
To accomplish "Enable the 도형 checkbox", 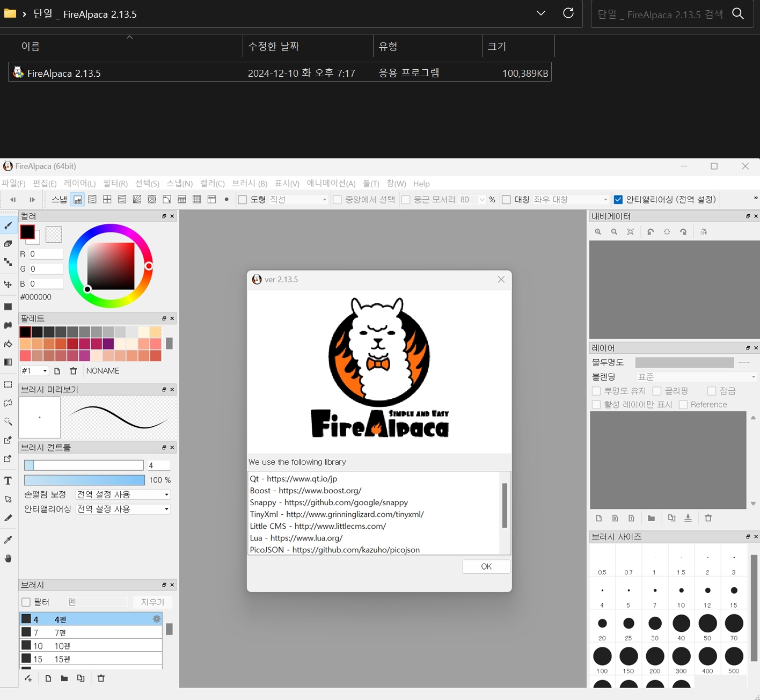I will pos(243,200).
